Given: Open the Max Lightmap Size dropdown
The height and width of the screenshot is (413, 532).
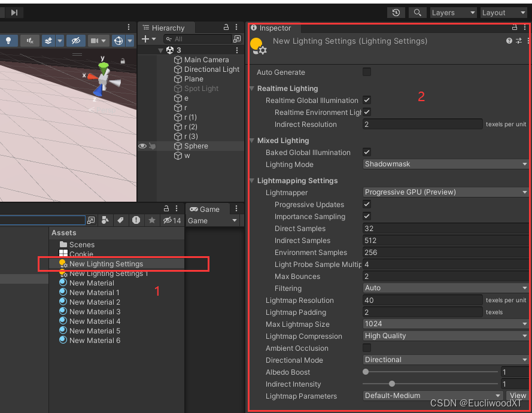Looking at the screenshot, I should point(445,324).
